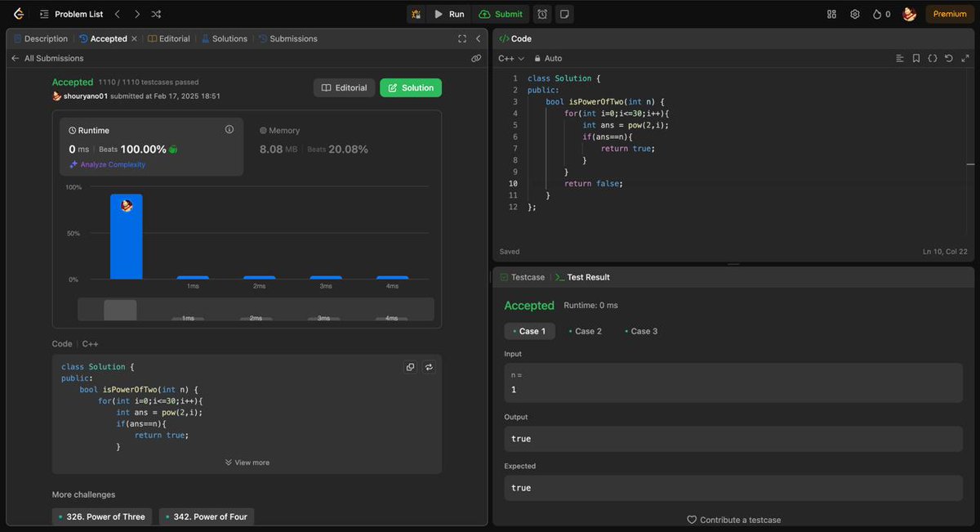980x532 pixels.
Task: Open the user profile avatar
Action: click(x=909, y=14)
